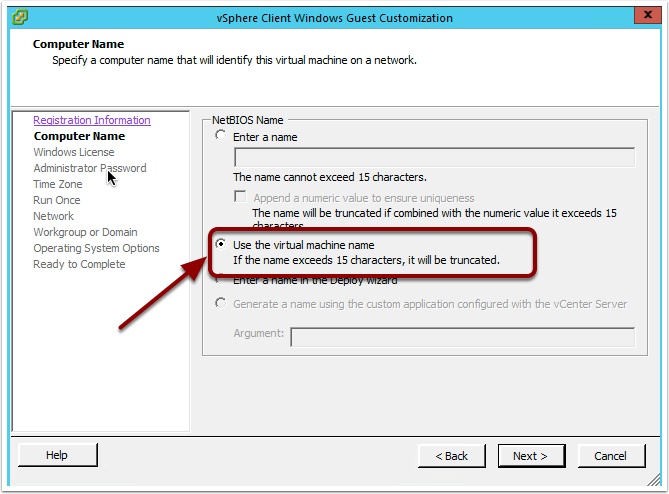Choose the Enter a name radio button
The width and height of the screenshot is (669, 494).
220,136
